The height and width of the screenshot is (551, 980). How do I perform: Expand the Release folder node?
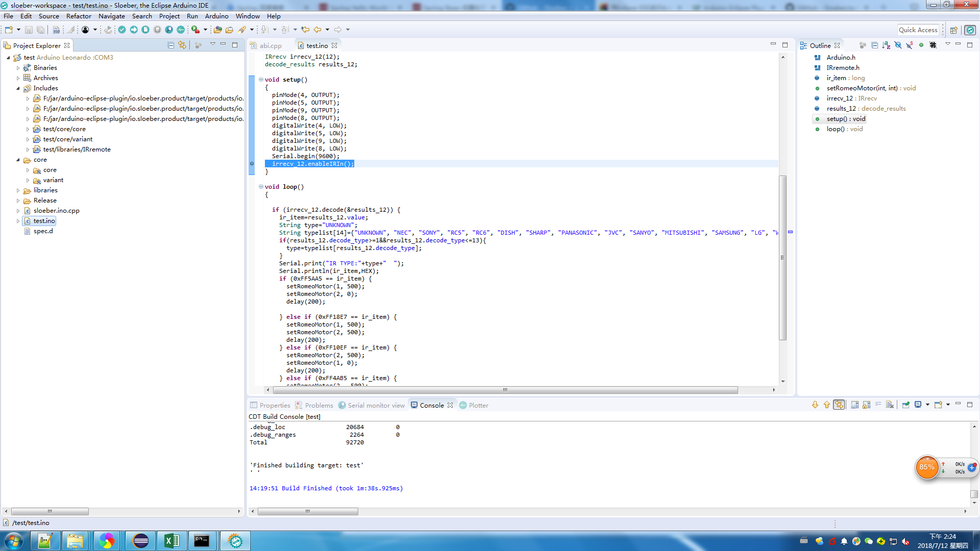click(x=18, y=201)
